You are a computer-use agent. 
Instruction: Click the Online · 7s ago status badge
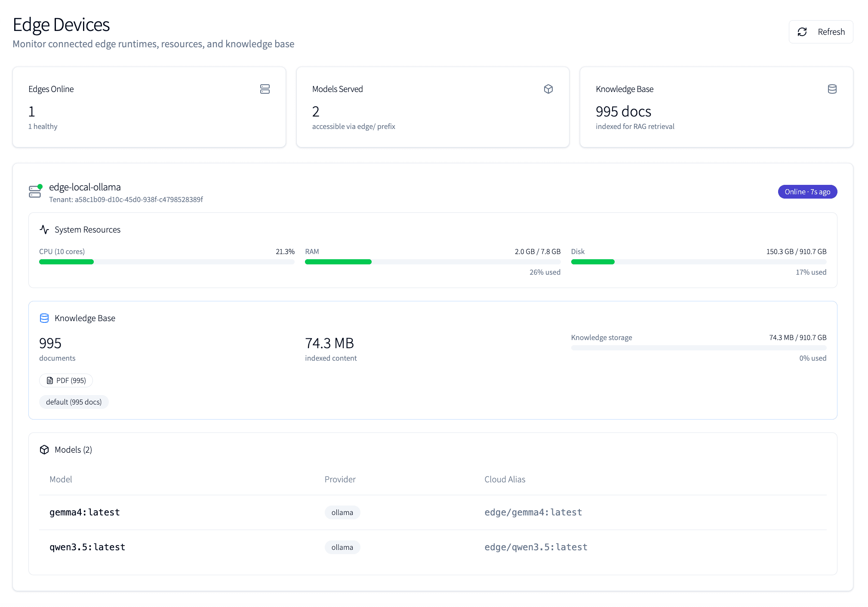point(807,192)
